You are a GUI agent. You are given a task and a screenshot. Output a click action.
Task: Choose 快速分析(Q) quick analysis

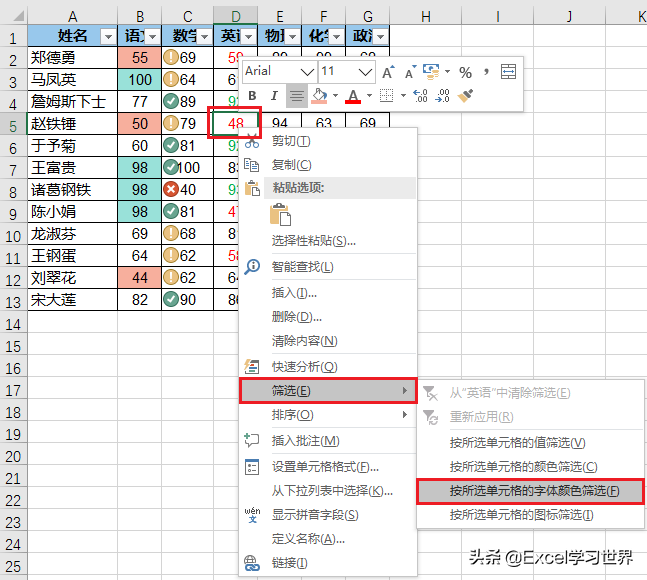click(x=328, y=366)
